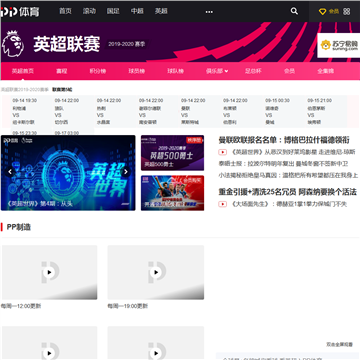Viewport: 360px width, 360px height.
Task: Select 中超 in top navigation
Action: 137,11
